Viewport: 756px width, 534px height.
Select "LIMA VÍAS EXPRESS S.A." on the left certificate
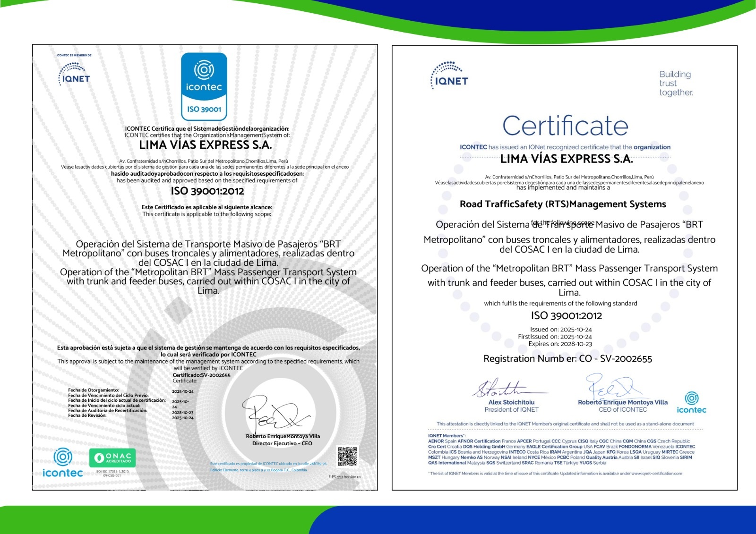coord(206,145)
